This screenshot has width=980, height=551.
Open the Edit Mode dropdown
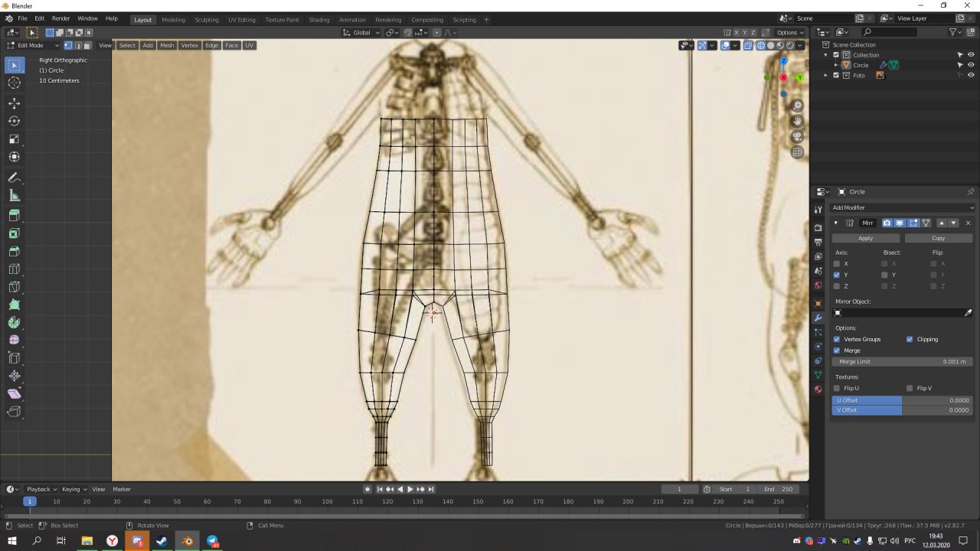(33, 45)
